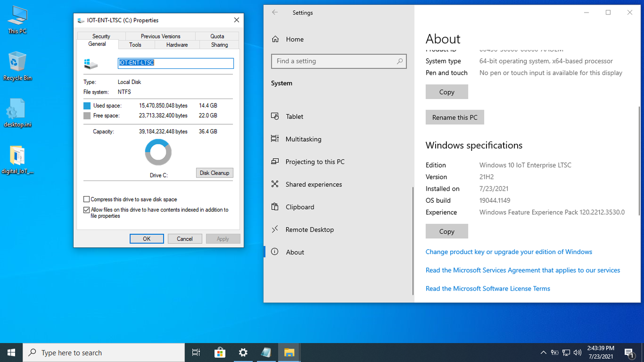
Task: Click Copy button under Windows specifications
Action: click(x=447, y=231)
